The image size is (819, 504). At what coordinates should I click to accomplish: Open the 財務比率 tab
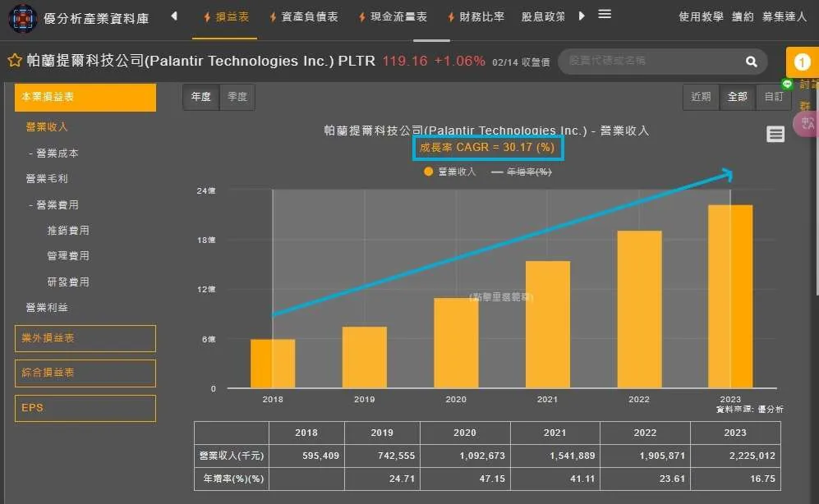476,17
